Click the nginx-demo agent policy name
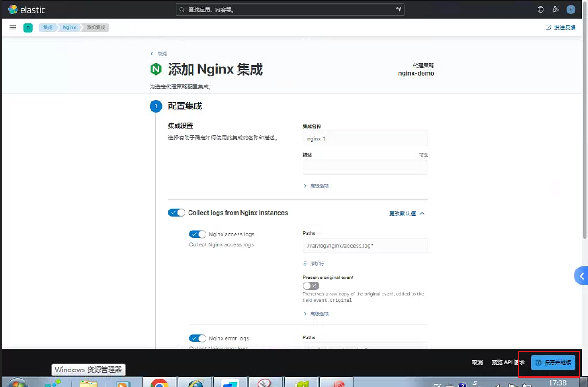Screen dimensions: 588x387 pos(416,73)
